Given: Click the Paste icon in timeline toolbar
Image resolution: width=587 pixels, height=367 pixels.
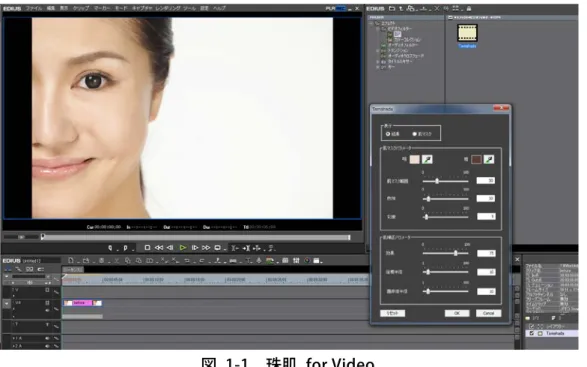Looking at the screenshot, I should click(x=139, y=260).
